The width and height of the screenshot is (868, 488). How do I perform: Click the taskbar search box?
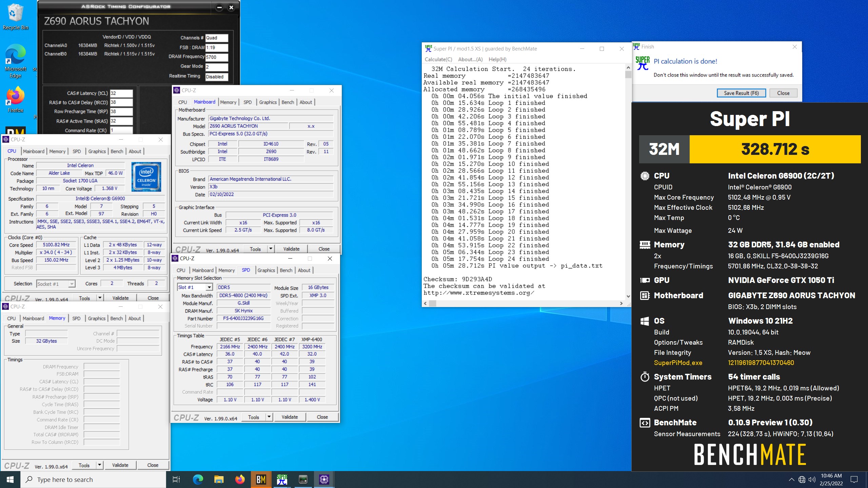tap(93, 480)
